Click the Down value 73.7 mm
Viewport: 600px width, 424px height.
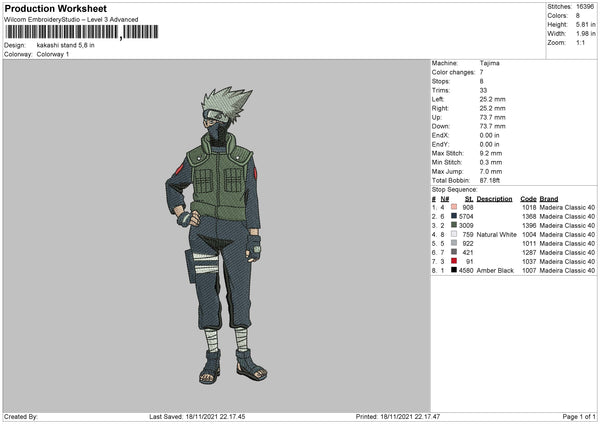(492, 126)
